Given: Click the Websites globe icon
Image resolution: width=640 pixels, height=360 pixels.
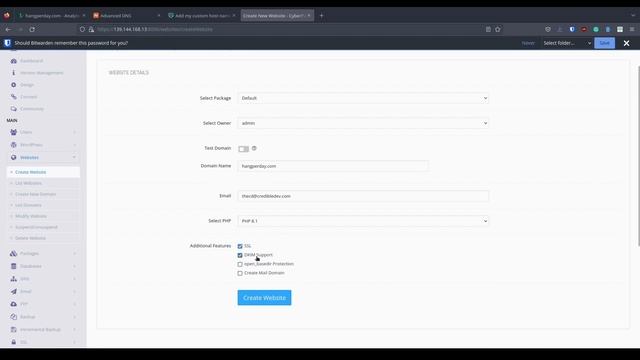Looking at the screenshot, I should (x=13, y=158).
